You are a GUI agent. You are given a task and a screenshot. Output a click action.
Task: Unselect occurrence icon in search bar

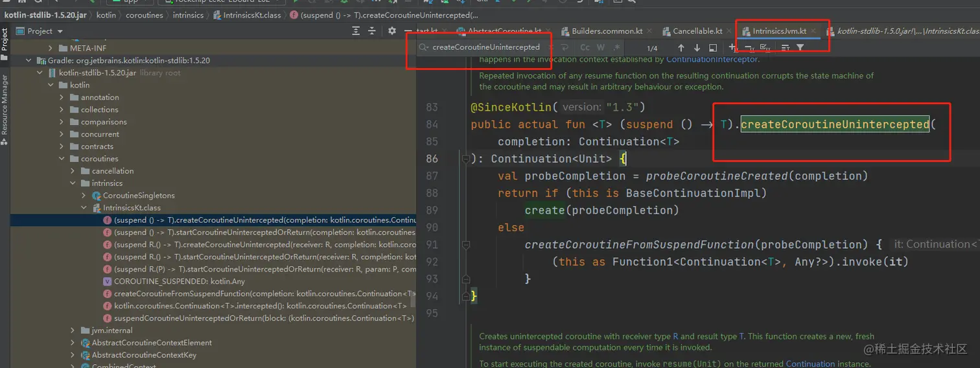(x=749, y=47)
